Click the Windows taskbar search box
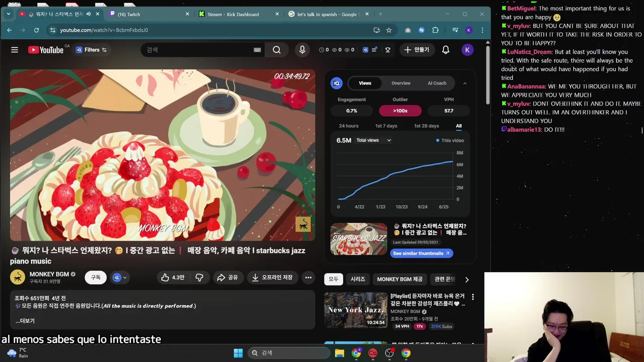Screen dimensions: 644x362 [x=288, y=353]
